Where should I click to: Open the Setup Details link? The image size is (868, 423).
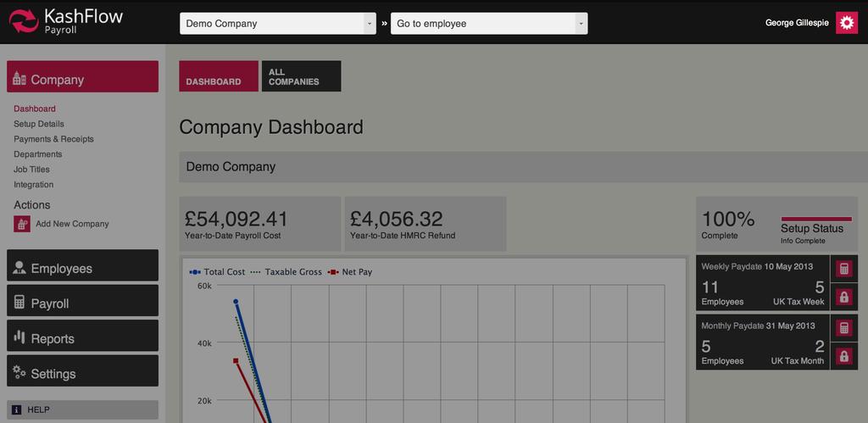pos(39,124)
